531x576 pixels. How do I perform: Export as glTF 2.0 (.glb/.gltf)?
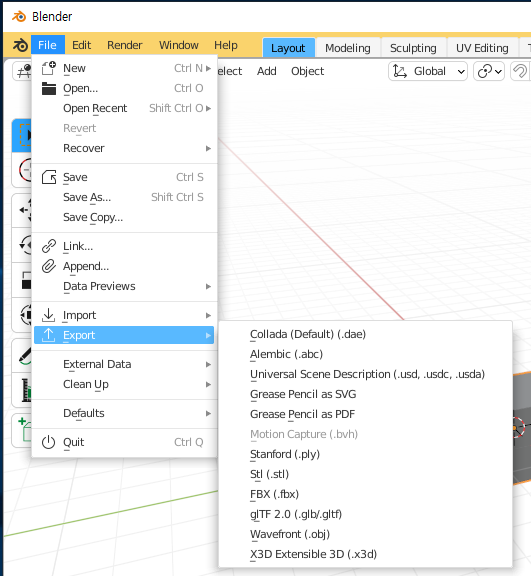365,514
